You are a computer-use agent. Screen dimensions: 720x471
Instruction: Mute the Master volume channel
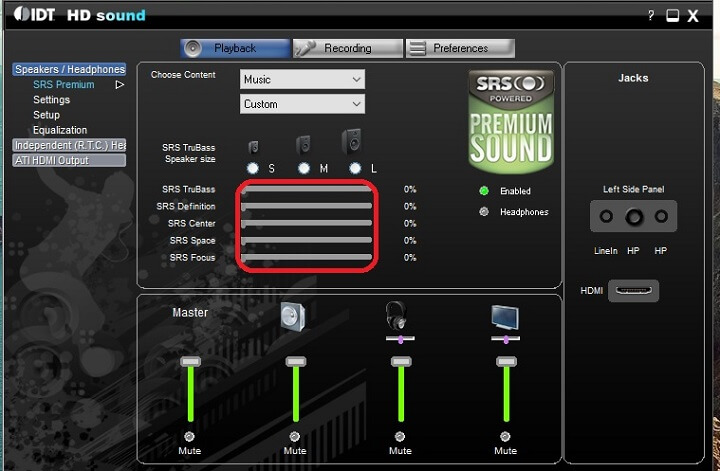[189, 437]
